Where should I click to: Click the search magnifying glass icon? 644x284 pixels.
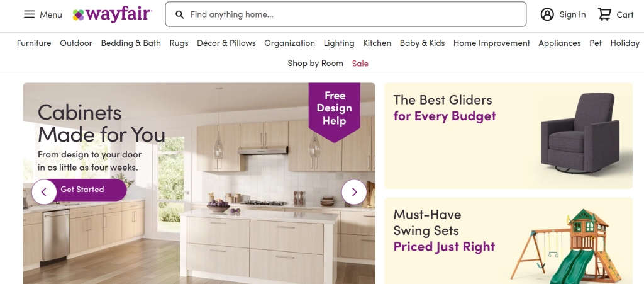tap(179, 14)
